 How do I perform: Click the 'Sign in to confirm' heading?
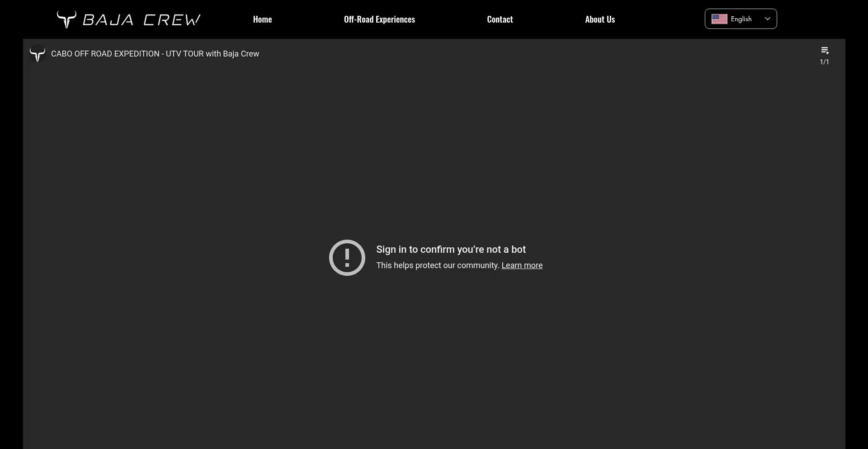click(x=451, y=250)
